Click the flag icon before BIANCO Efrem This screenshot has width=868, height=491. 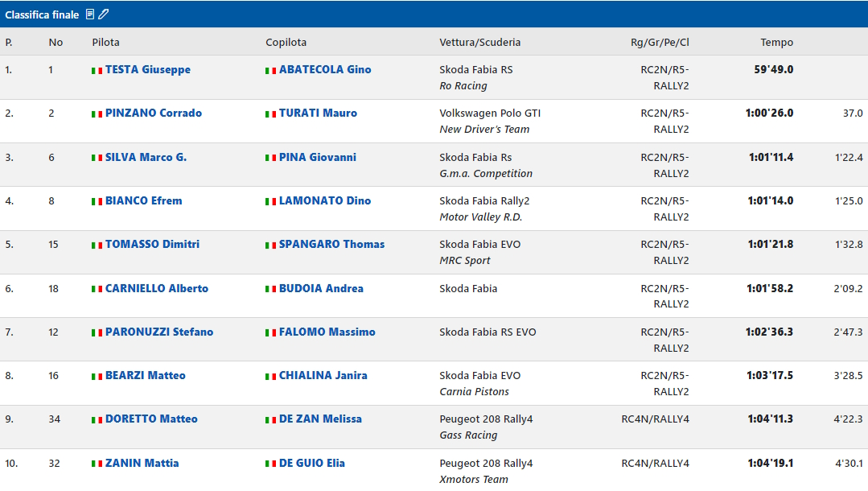(97, 201)
